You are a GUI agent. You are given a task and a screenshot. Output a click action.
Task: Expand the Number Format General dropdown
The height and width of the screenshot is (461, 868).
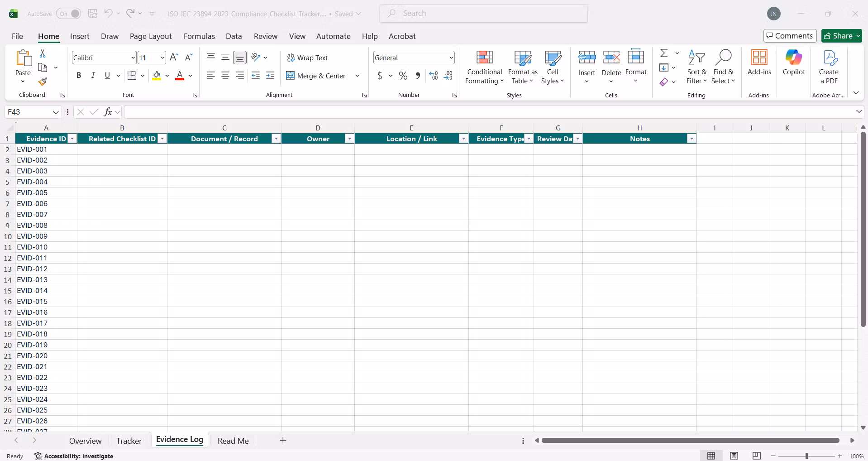pos(451,58)
